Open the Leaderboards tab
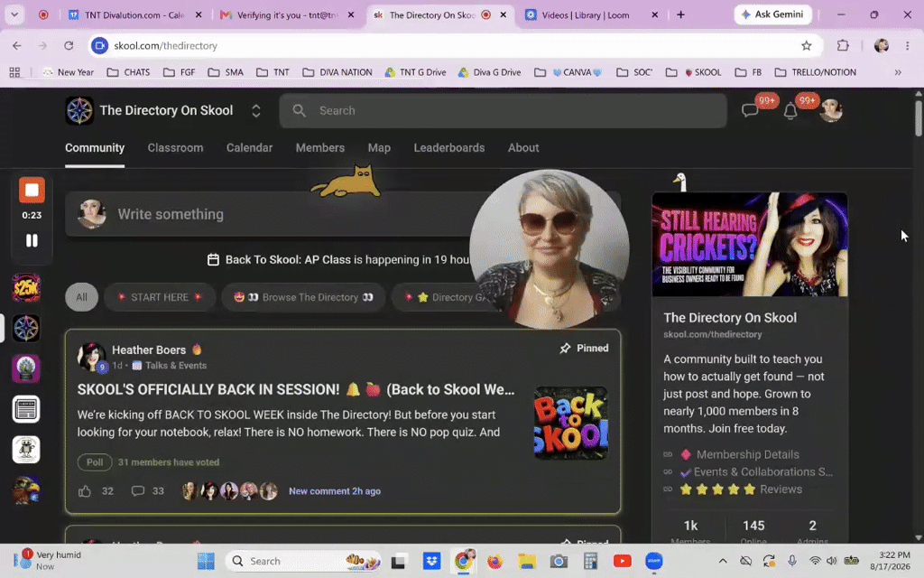This screenshot has width=924, height=578. (x=449, y=148)
